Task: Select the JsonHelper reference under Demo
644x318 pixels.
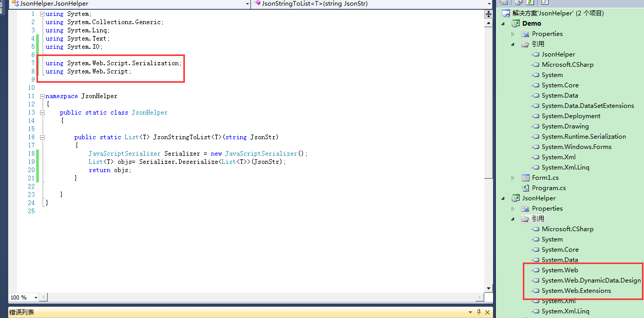Action: 558,54
